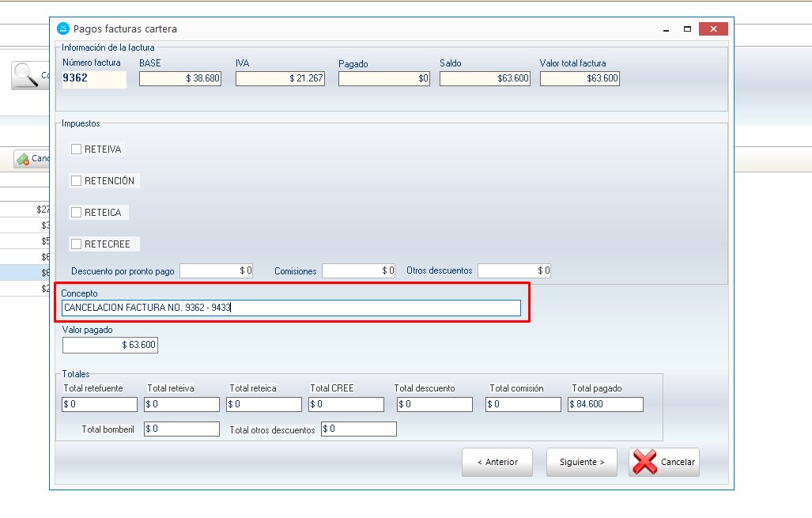This screenshot has width=812, height=518.
Task: Click the Descuento por pronto pago field
Action: 216,270
